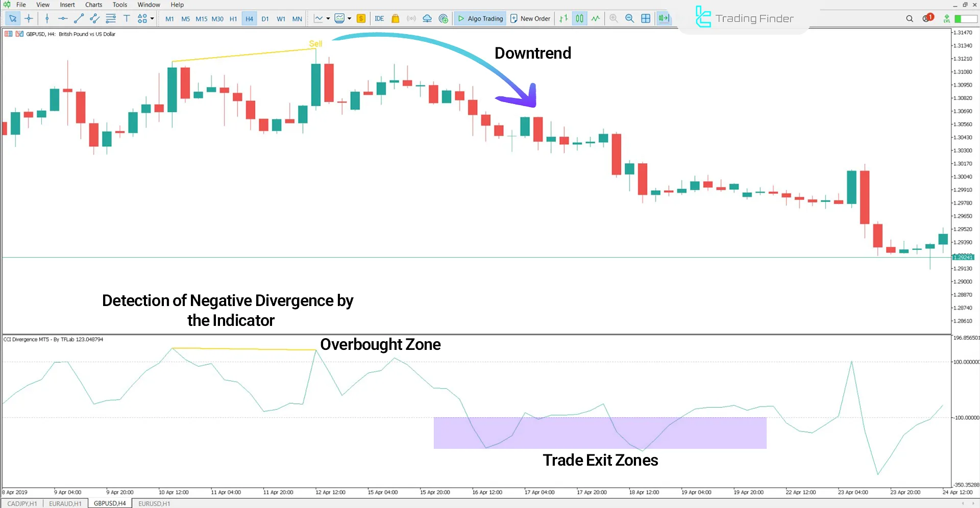The width and height of the screenshot is (980, 508).
Task: Place a horizontal line on the chart
Action: tap(63, 18)
